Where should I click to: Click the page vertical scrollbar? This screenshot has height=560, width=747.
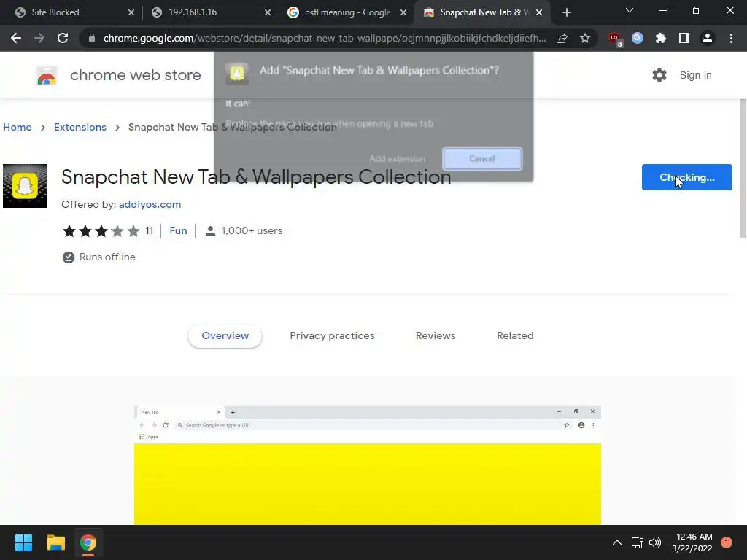(743, 168)
